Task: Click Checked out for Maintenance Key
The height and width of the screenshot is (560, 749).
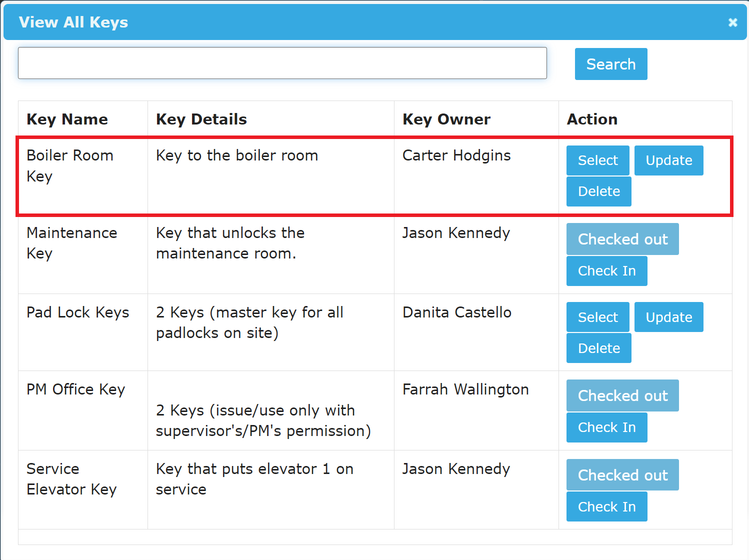Action: (622, 239)
